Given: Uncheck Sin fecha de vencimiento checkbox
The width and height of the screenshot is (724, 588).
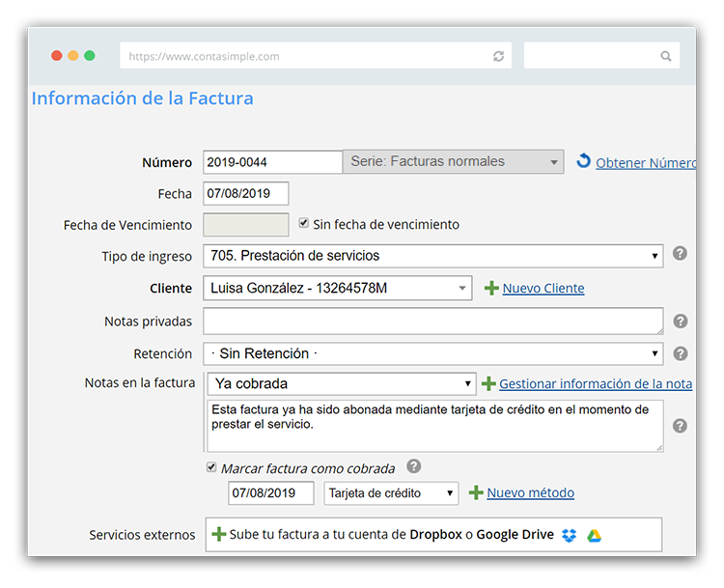Looking at the screenshot, I should 303,223.
